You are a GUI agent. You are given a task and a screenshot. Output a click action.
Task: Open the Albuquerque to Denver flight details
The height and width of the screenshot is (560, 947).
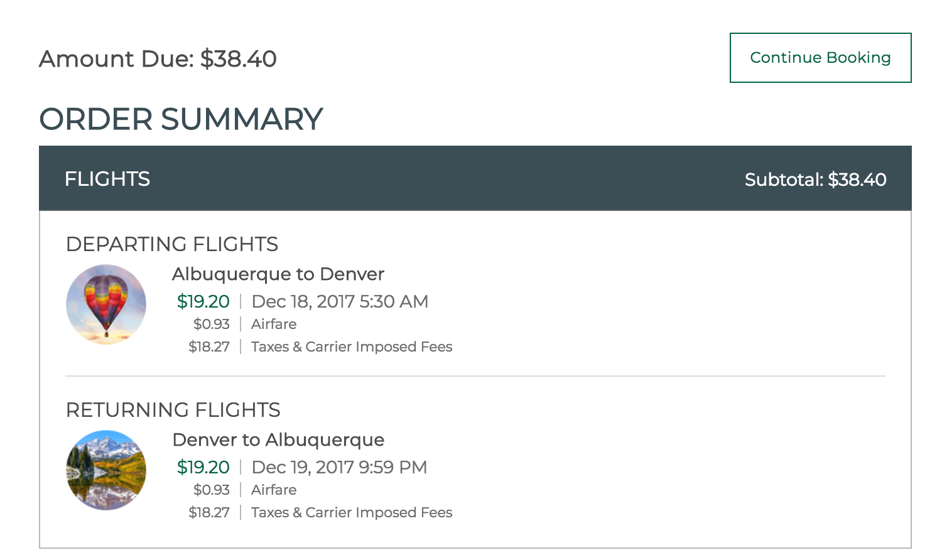(x=278, y=274)
